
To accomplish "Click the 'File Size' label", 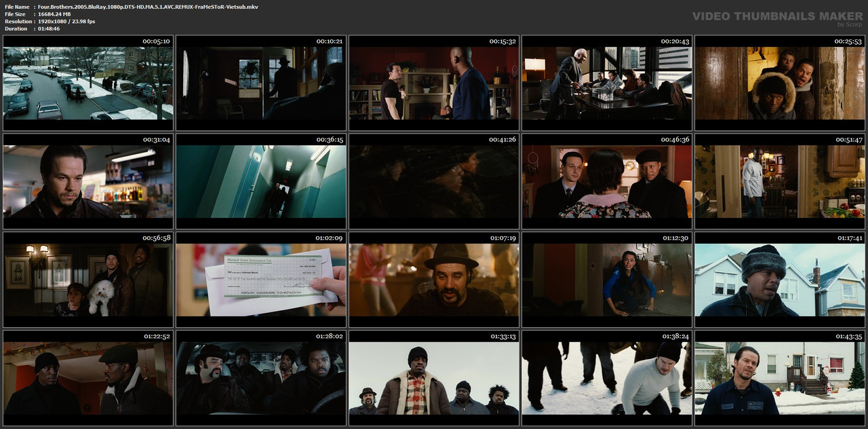I will [x=15, y=14].
